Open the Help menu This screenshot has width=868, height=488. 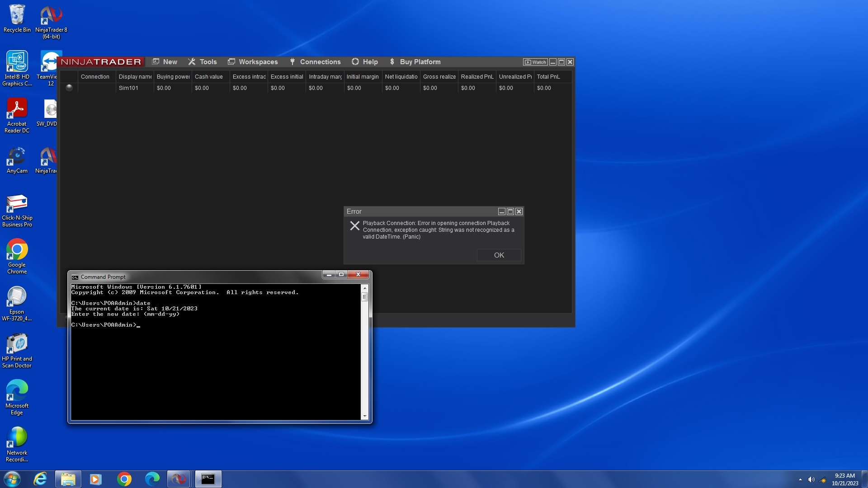tap(364, 62)
